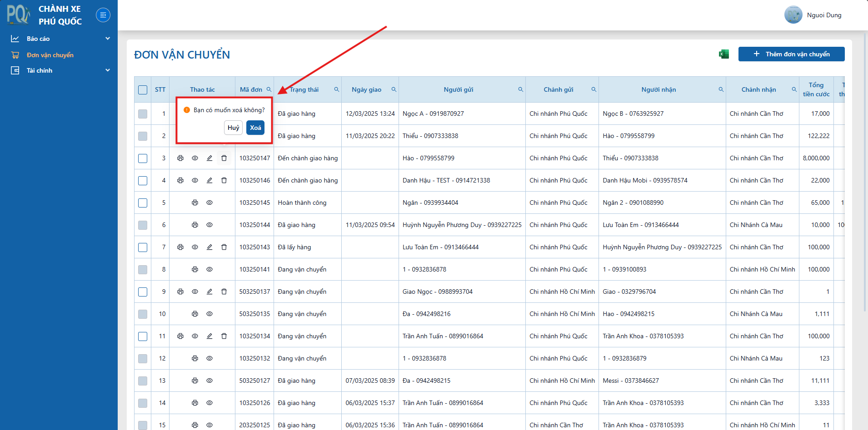Click delivery date 12/03/2025 13:24

click(370, 114)
